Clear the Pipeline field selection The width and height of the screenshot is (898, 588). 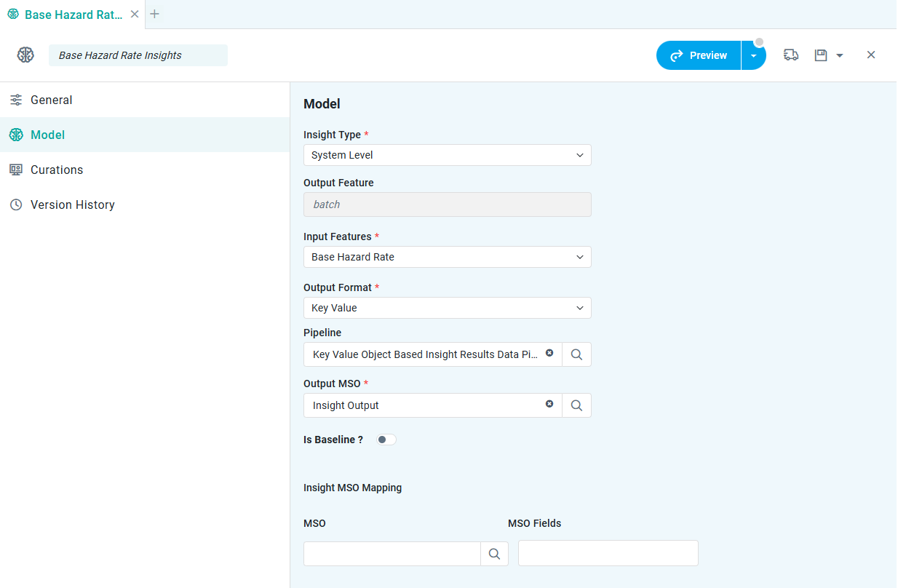(549, 353)
